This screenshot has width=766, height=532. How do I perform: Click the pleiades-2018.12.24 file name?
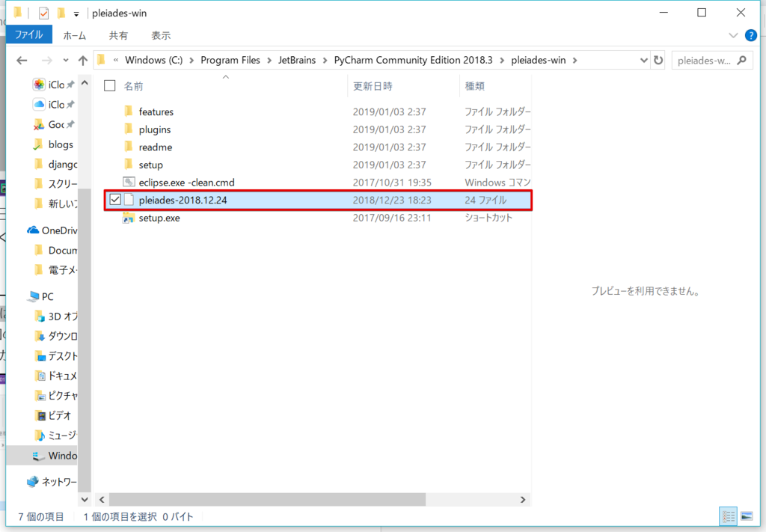[x=183, y=200]
